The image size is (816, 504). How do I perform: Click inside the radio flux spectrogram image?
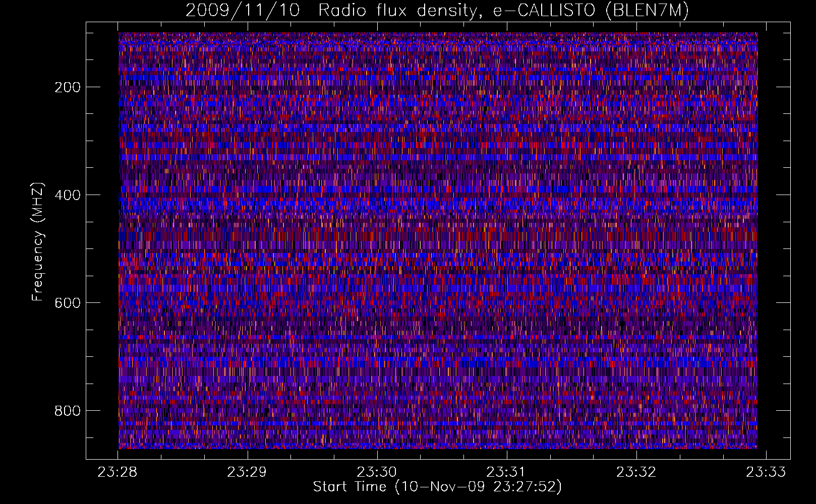(438, 240)
